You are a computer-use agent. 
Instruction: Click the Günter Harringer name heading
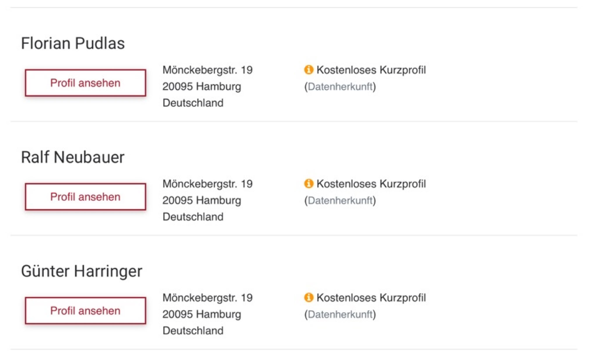[82, 271]
